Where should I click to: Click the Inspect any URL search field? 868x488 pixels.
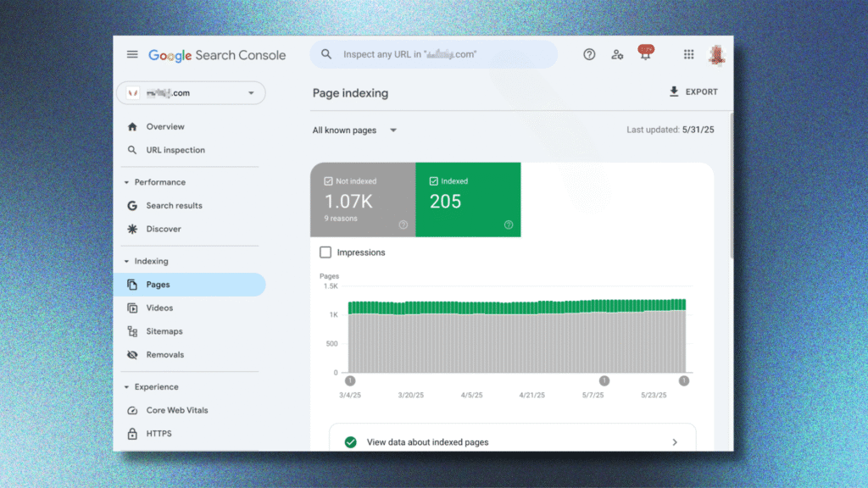tap(434, 54)
